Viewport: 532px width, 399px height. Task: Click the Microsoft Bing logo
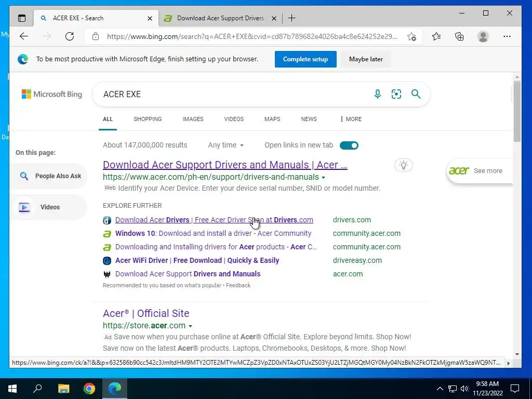coord(52,94)
